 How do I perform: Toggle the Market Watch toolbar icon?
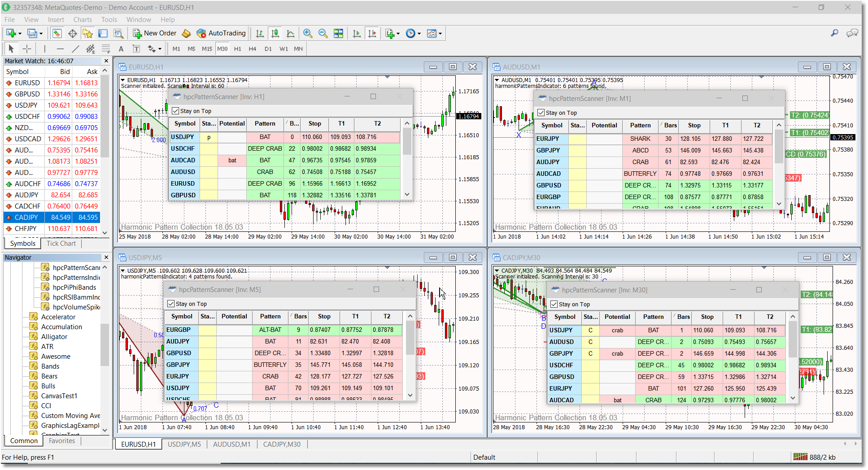(57, 33)
